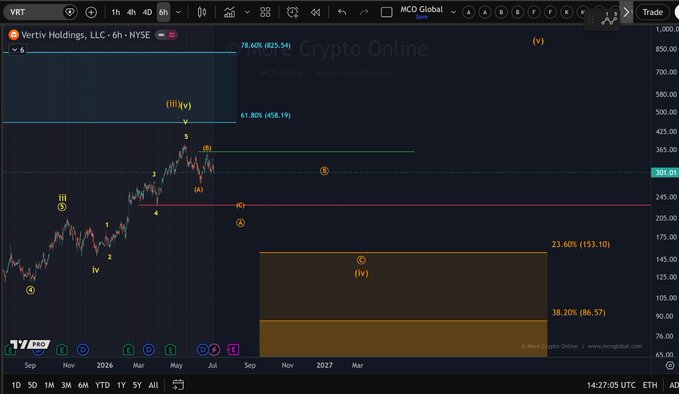Switch to the 4h timeframe
The height and width of the screenshot is (394, 679).
click(x=131, y=12)
